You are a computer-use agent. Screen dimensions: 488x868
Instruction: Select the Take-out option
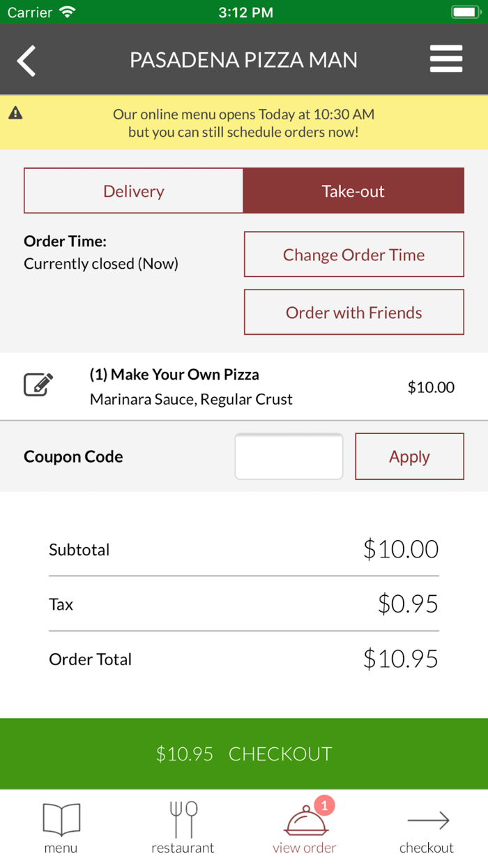tap(353, 190)
